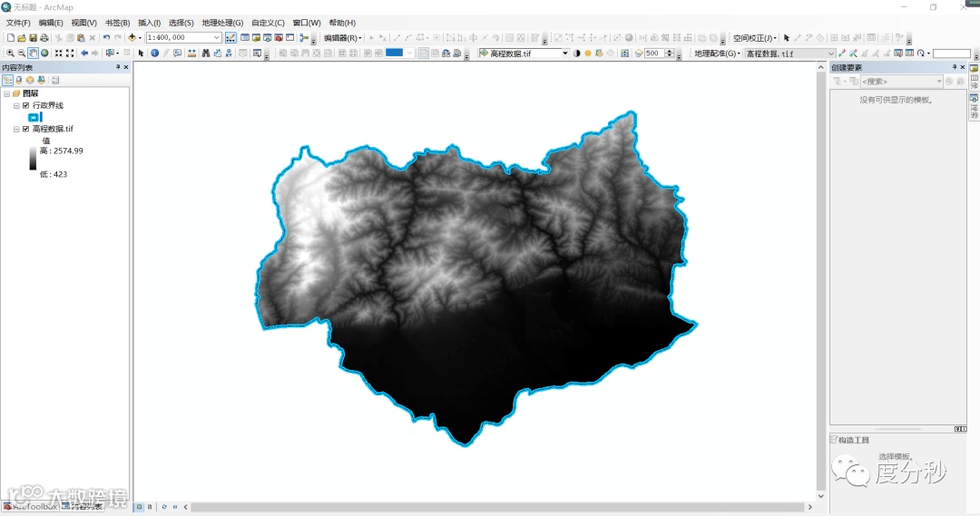980x516 pixels.
Task: Open the 书签(B) menu
Action: coord(117,23)
